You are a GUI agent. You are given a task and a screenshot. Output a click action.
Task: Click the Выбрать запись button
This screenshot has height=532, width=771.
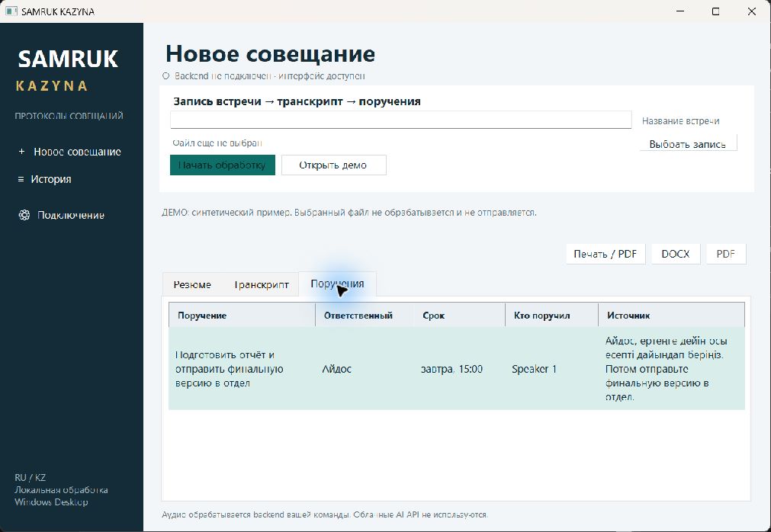(x=688, y=144)
